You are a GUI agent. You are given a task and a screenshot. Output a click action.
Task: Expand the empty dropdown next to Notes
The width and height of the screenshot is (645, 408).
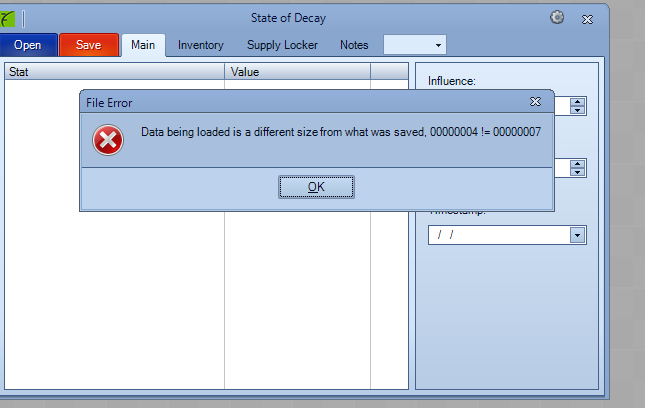point(438,45)
